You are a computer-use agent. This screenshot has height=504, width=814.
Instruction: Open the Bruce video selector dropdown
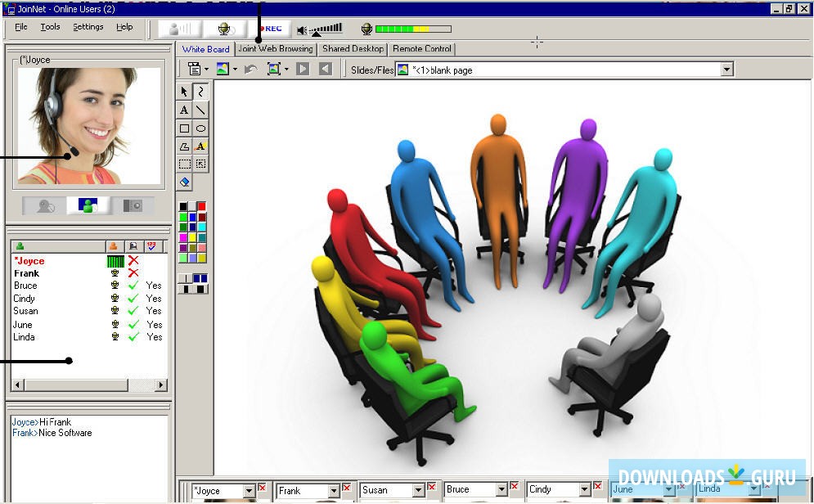[x=501, y=489]
